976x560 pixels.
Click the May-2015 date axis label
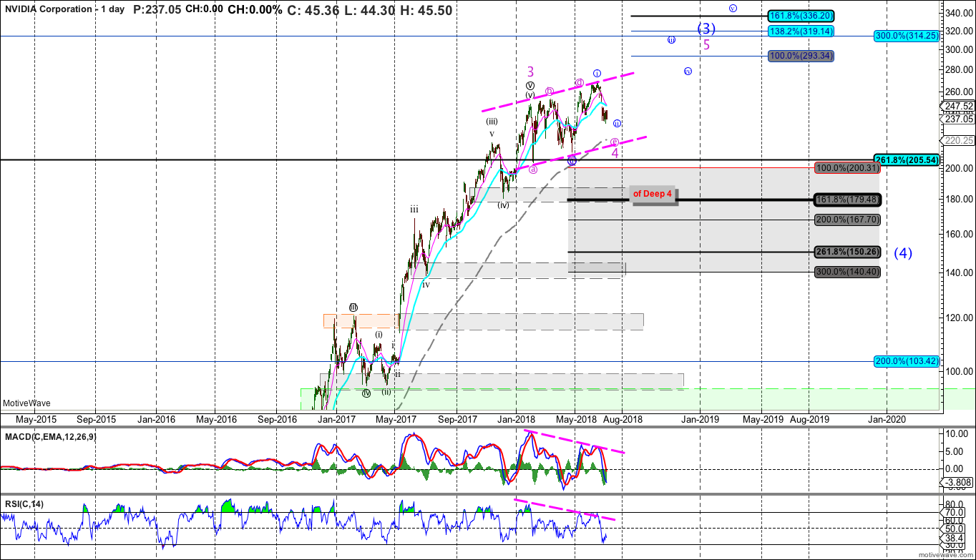click(35, 420)
